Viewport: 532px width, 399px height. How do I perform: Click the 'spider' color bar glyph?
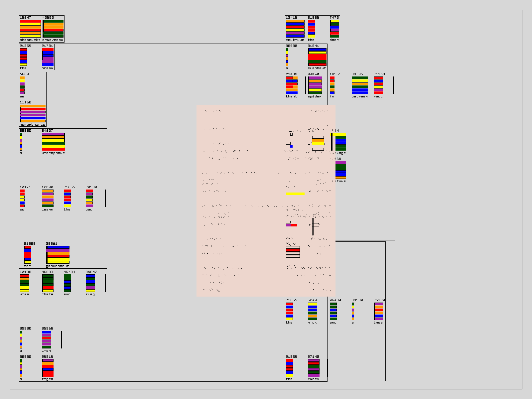click(315, 85)
